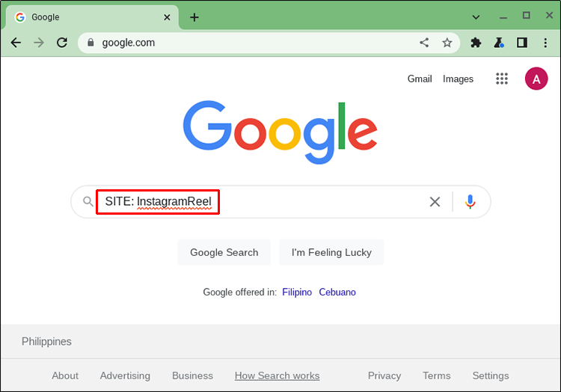Open the Google apps grid
Viewport: 561px width, 392px height.
pos(502,79)
